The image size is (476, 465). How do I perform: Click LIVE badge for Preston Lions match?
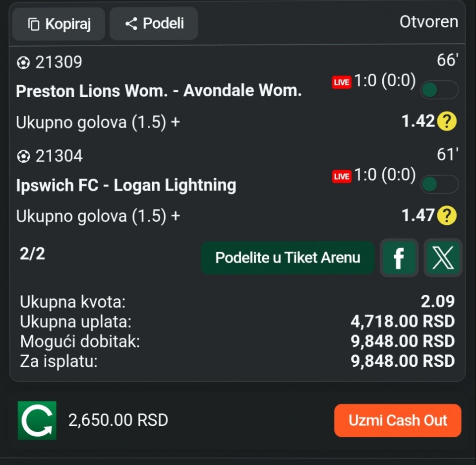coord(341,82)
